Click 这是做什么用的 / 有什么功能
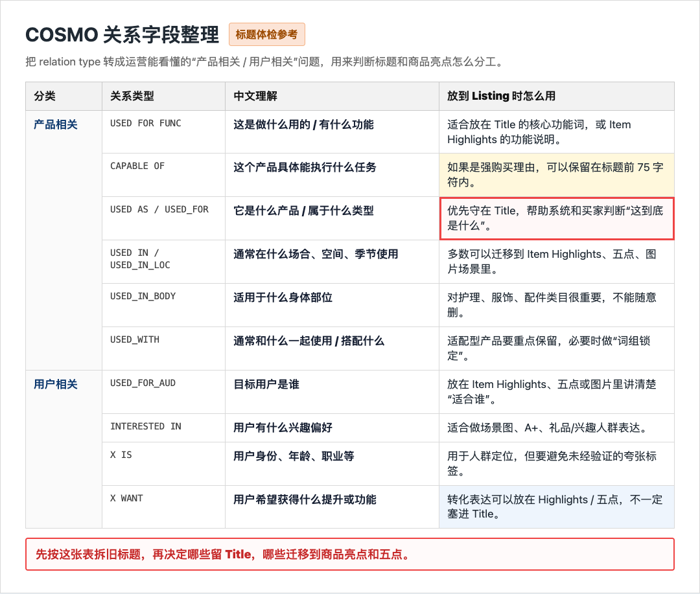Image resolution: width=700 pixels, height=594 pixels. (x=303, y=124)
